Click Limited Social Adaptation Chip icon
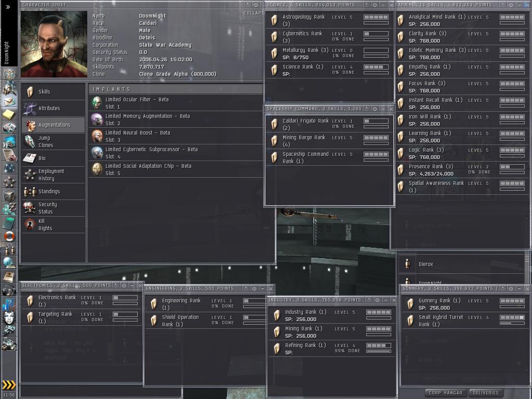 click(x=97, y=169)
